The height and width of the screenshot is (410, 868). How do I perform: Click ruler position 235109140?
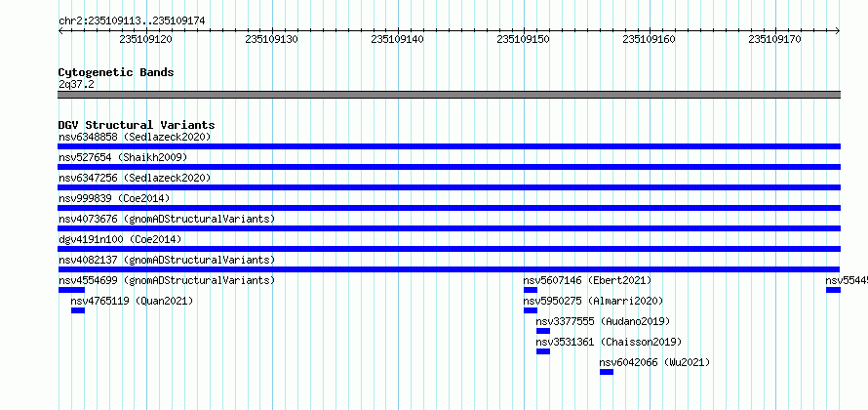[x=398, y=39]
